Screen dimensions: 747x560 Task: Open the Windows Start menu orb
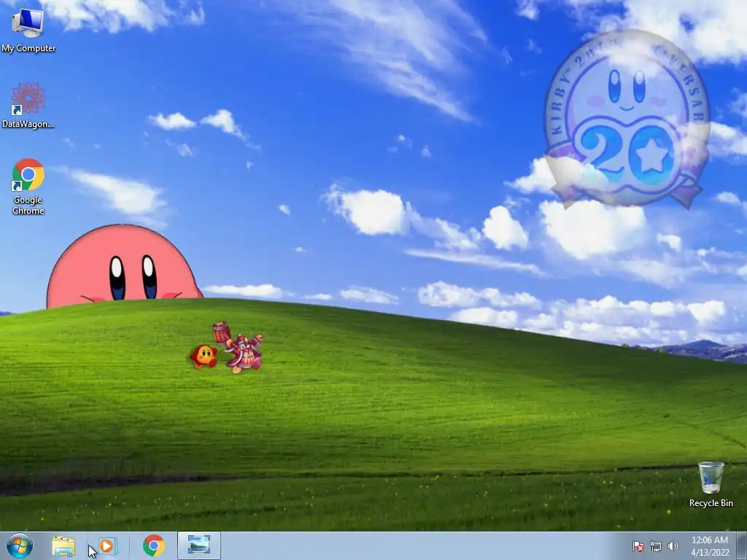click(20, 545)
